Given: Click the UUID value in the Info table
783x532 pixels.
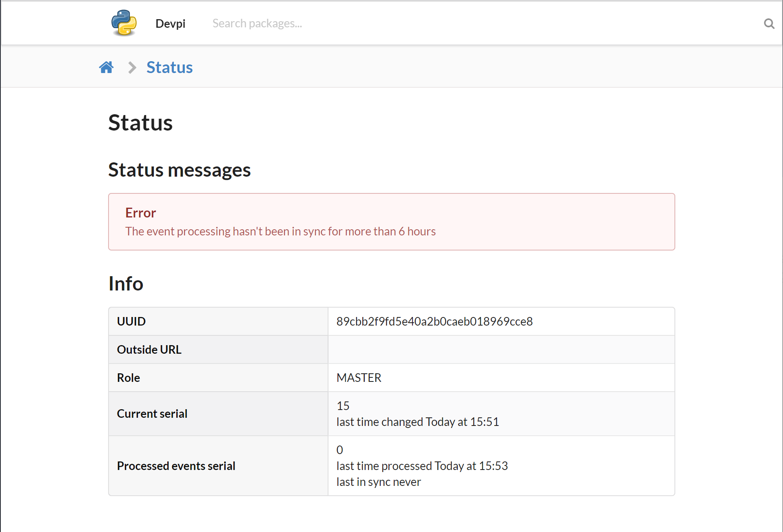Looking at the screenshot, I should coord(434,321).
